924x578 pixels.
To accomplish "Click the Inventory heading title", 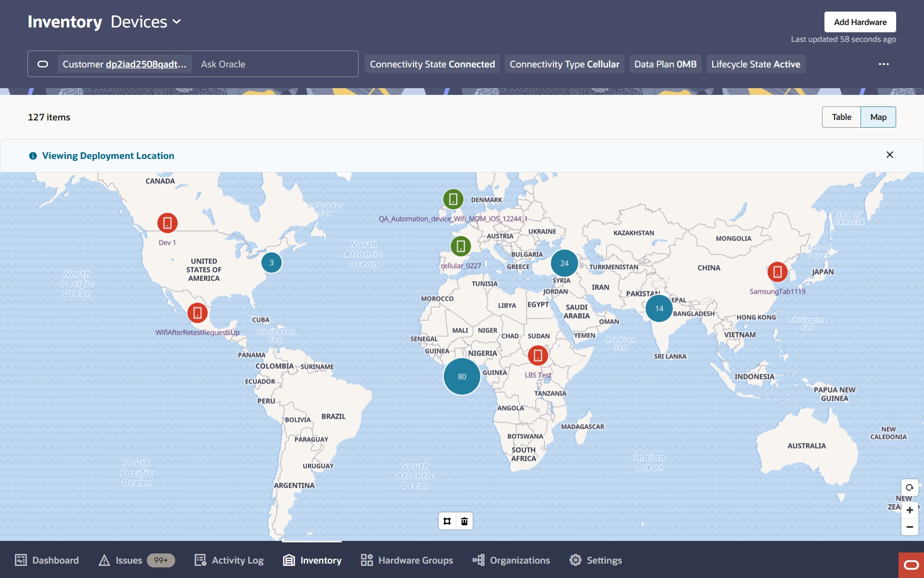I will click(65, 22).
